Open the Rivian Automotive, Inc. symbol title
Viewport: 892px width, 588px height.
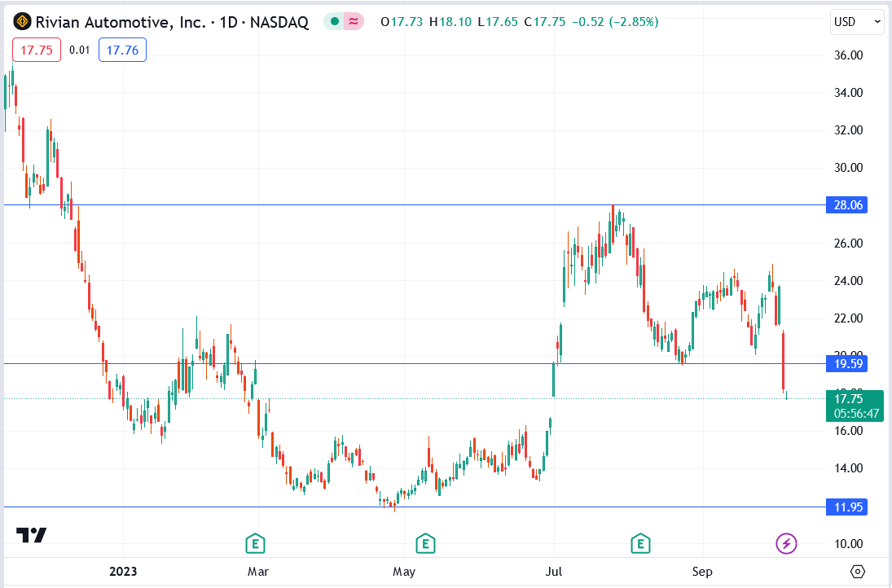pos(172,22)
